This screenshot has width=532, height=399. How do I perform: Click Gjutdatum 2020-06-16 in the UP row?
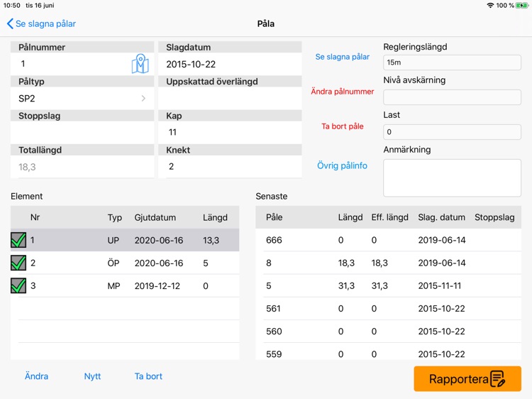(x=158, y=241)
